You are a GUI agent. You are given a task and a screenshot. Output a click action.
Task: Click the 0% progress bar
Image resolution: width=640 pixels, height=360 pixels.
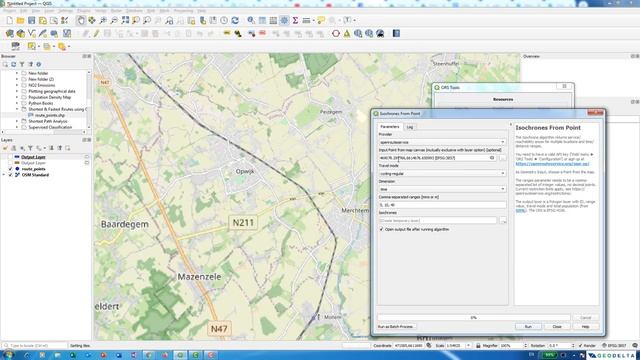point(473,318)
